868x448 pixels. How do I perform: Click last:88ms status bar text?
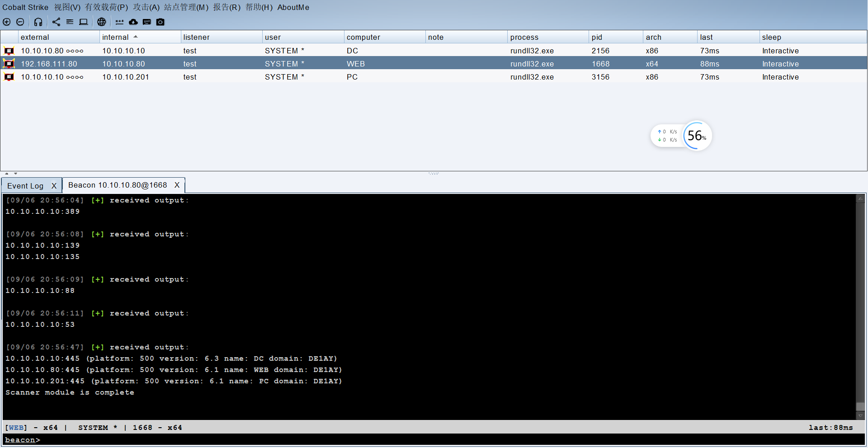point(830,427)
